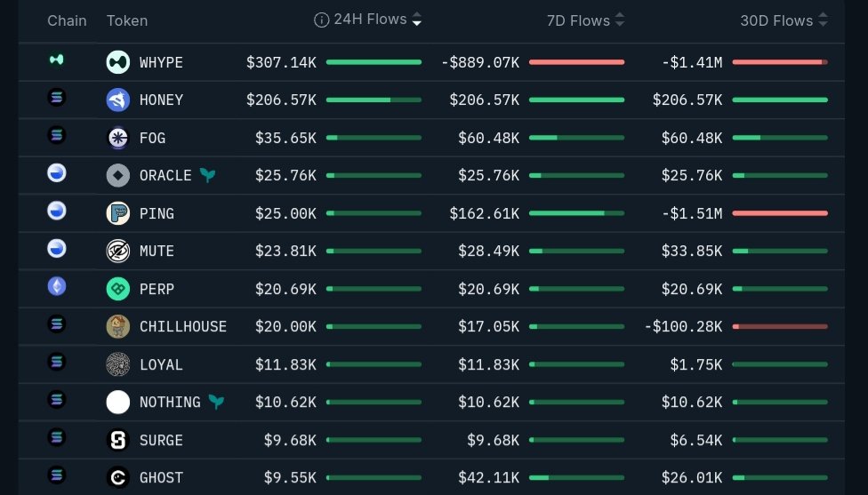
Task: Click the Token column header
Action: (127, 20)
